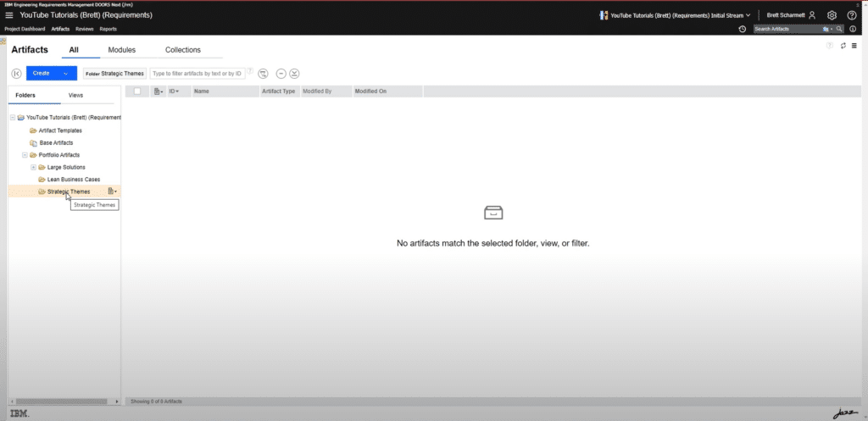Click the filter help question icon
Image resolution: width=868 pixels, height=421 pixels.
(x=250, y=71)
